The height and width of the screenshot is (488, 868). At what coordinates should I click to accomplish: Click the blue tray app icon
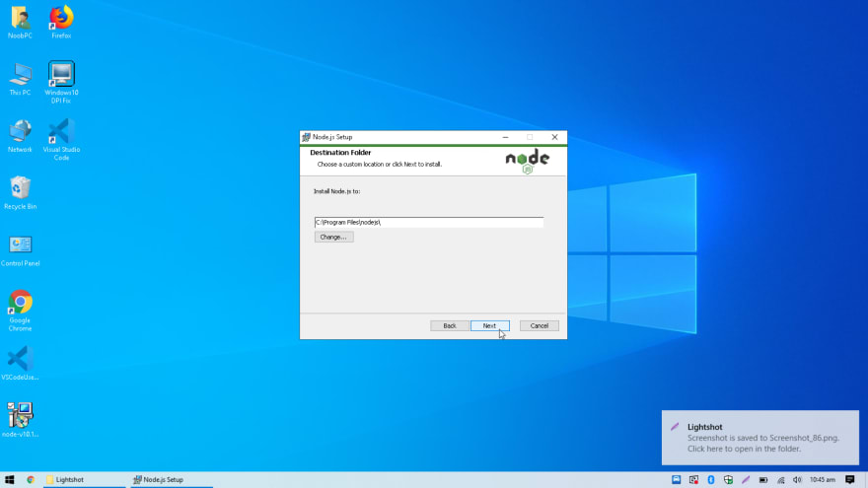(677, 480)
